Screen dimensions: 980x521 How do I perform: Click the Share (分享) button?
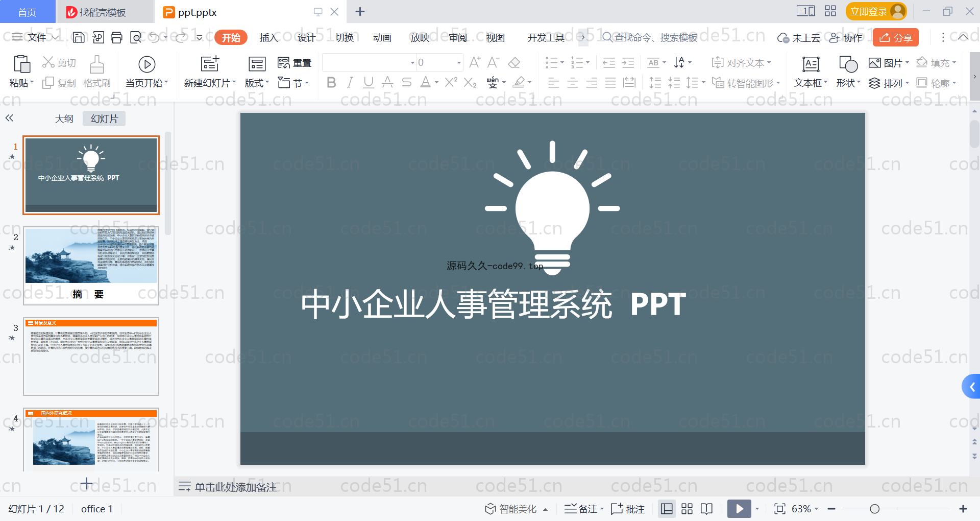coord(896,37)
